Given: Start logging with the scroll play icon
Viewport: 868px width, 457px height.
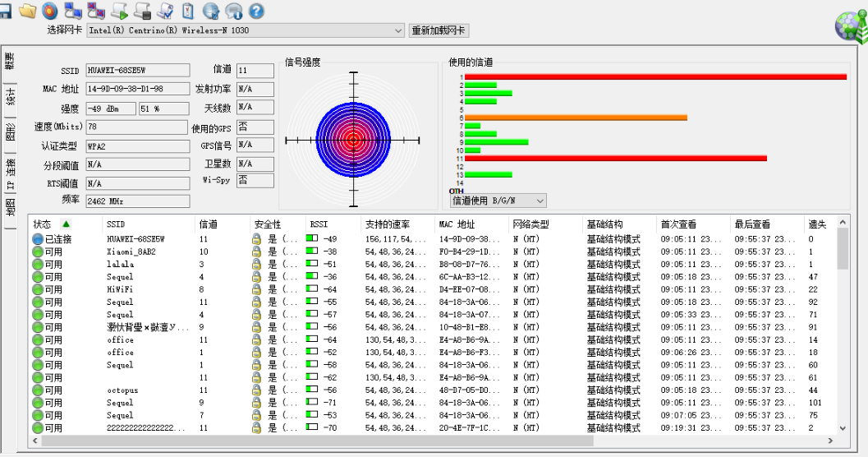Looking at the screenshot, I should pyautogui.click(x=120, y=11).
